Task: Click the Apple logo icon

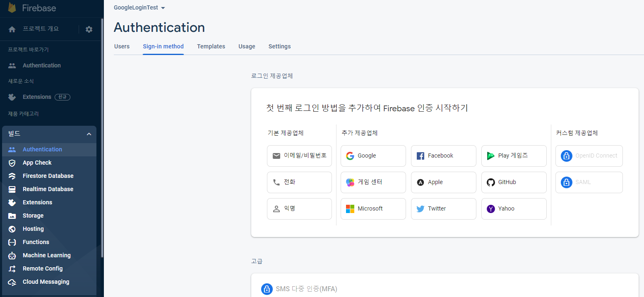Action: click(x=421, y=182)
